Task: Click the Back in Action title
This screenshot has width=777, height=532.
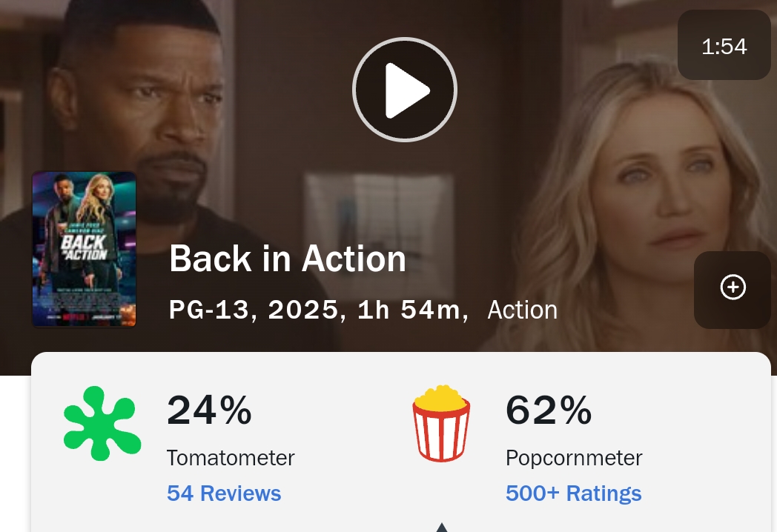Action: (x=288, y=259)
